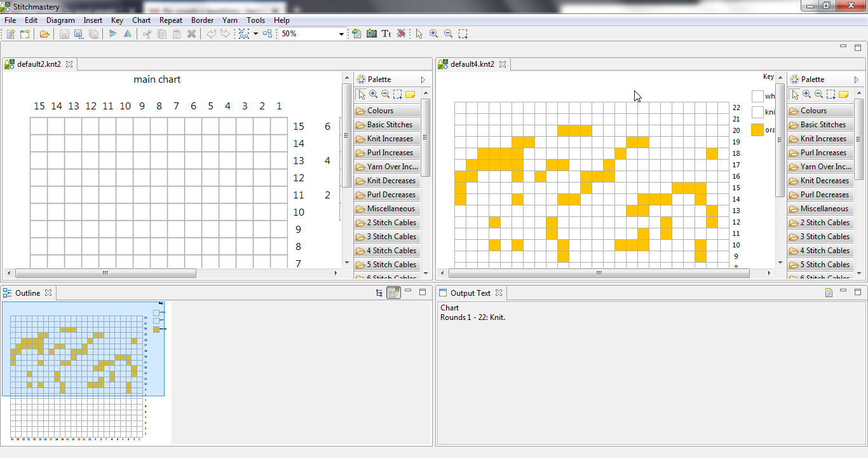The height and width of the screenshot is (458, 868).
Task: Click yellow note icon in left Palette
Action: 410,95
